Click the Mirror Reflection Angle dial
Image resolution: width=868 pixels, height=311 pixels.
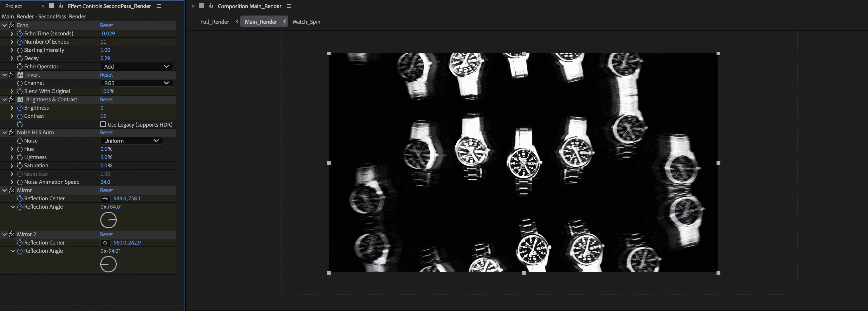[108, 220]
